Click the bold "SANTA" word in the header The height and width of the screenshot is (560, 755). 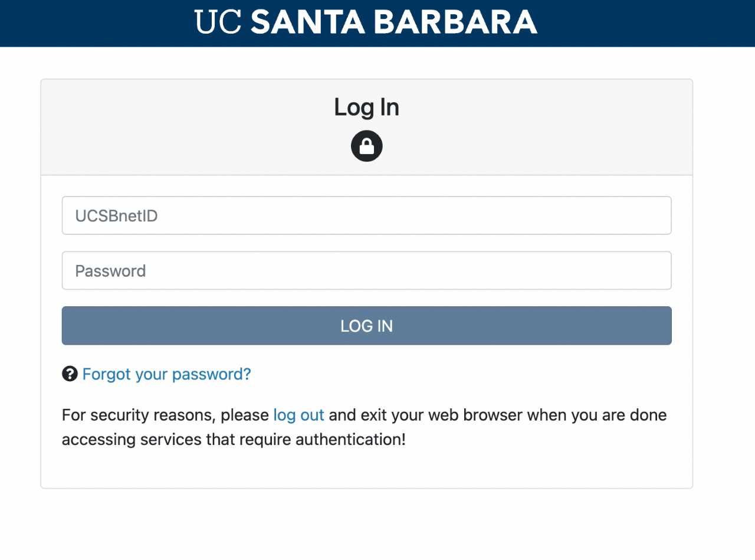pyautogui.click(x=307, y=22)
